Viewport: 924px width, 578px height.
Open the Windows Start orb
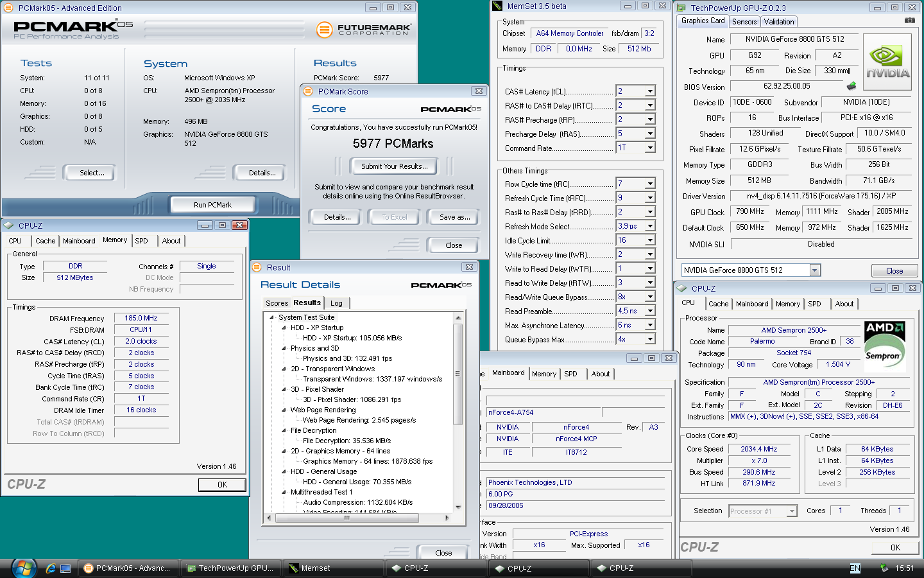click(x=22, y=568)
